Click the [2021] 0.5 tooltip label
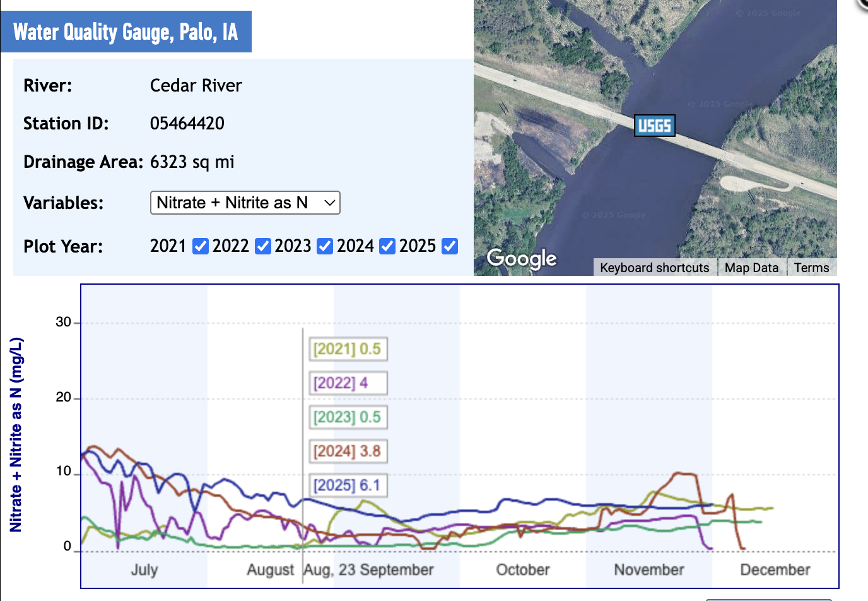 click(348, 349)
